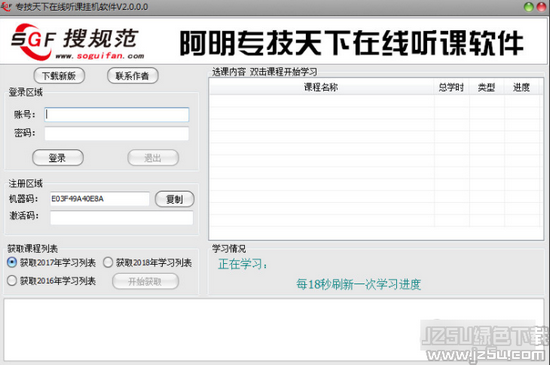Sort by 课程名称 column header
The image size is (550, 365).
tap(321, 87)
